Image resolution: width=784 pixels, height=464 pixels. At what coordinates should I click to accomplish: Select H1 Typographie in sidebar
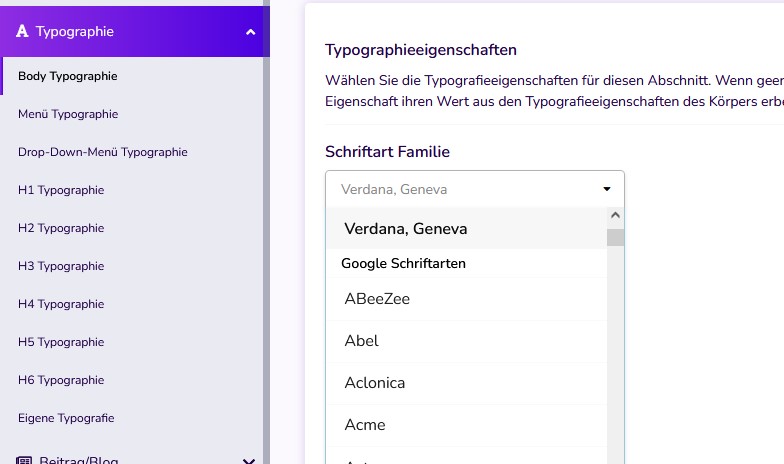[61, 190]
